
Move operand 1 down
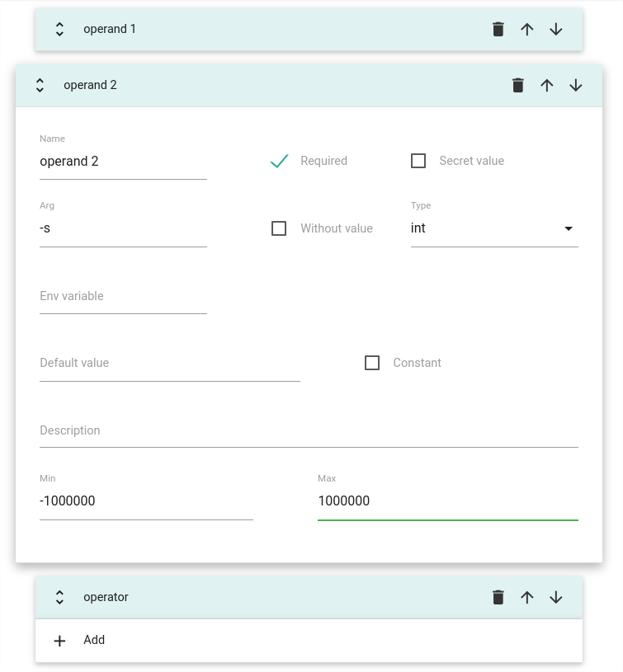coord(556,30)
